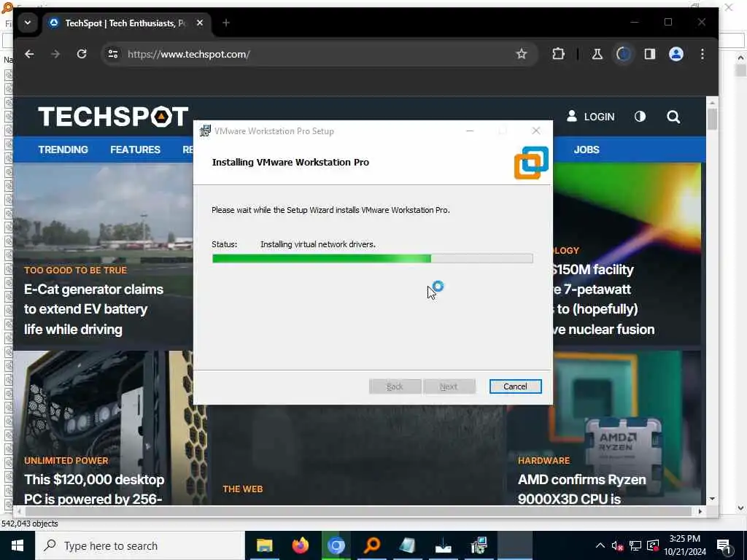Open the $120,000 desktop PC article

pos(94,489)
